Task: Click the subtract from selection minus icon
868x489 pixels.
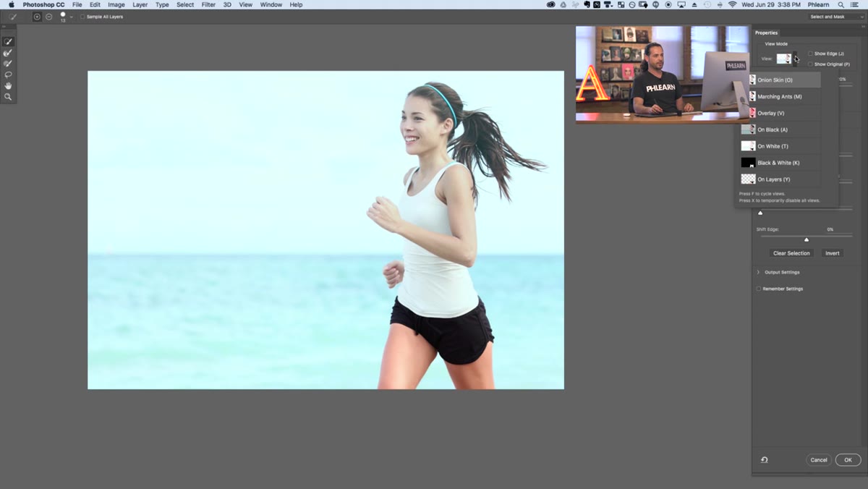Action: pyautogui.click(x=48, y=17)
